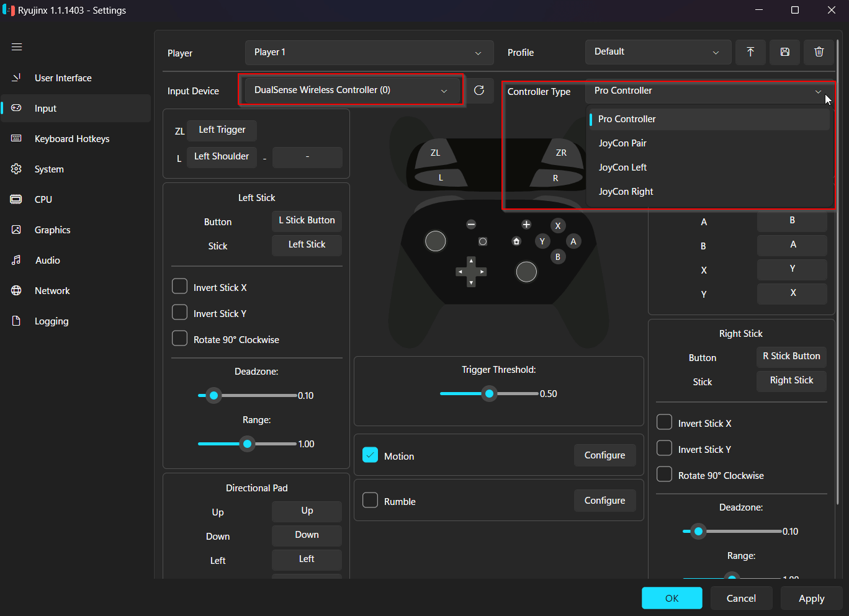This screenshot has width=849, height=616.
Task: Rebind the Right Stick mapping button
Action: pos(791,381)
